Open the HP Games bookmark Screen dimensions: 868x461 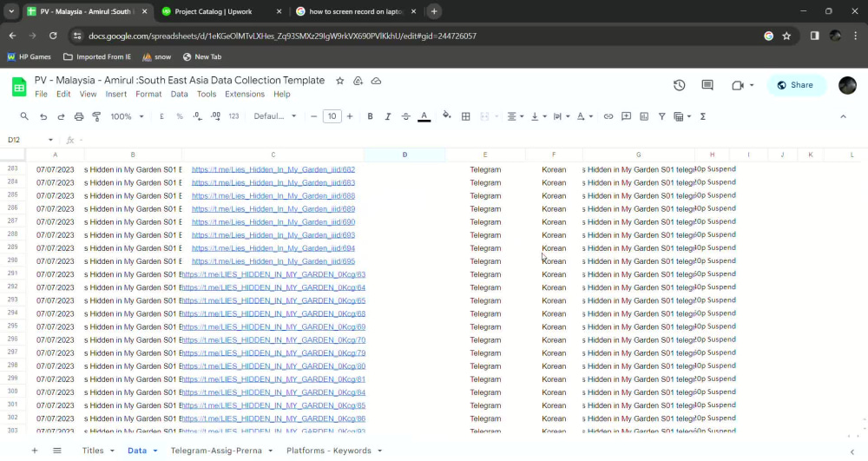[x=30, y=57]
